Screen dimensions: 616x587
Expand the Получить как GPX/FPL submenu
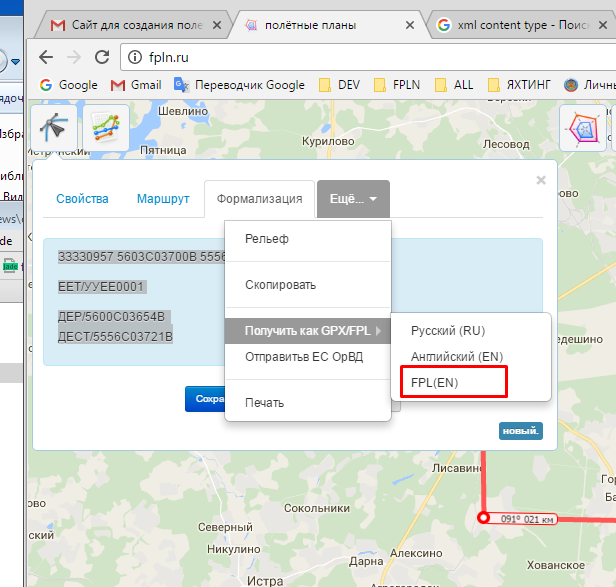pos(308,329)
